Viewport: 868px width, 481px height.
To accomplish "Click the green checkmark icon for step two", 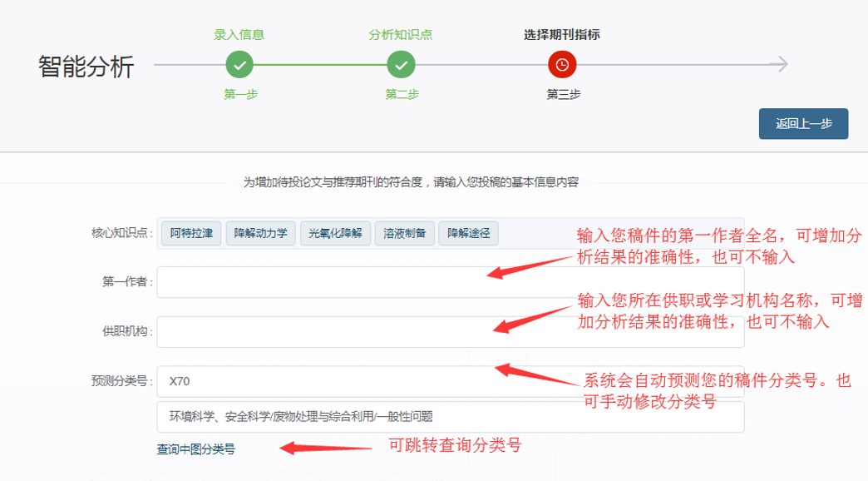I will [x=401, y=64].
